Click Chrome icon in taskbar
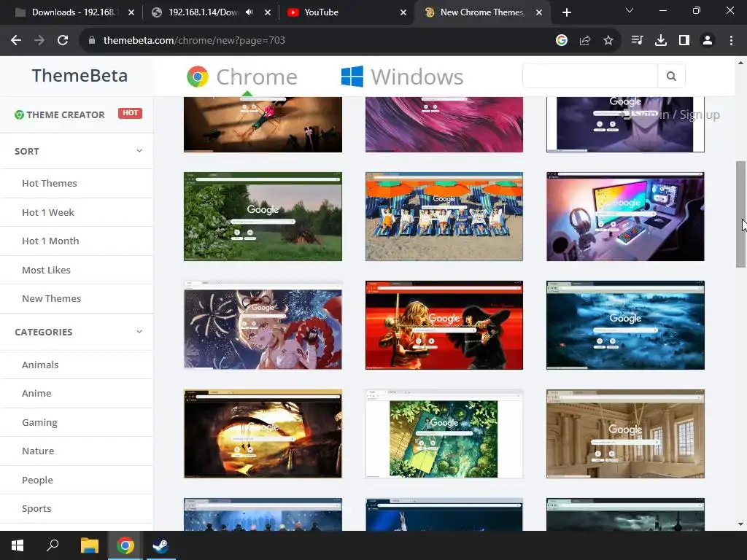 [x=125, y=545]
